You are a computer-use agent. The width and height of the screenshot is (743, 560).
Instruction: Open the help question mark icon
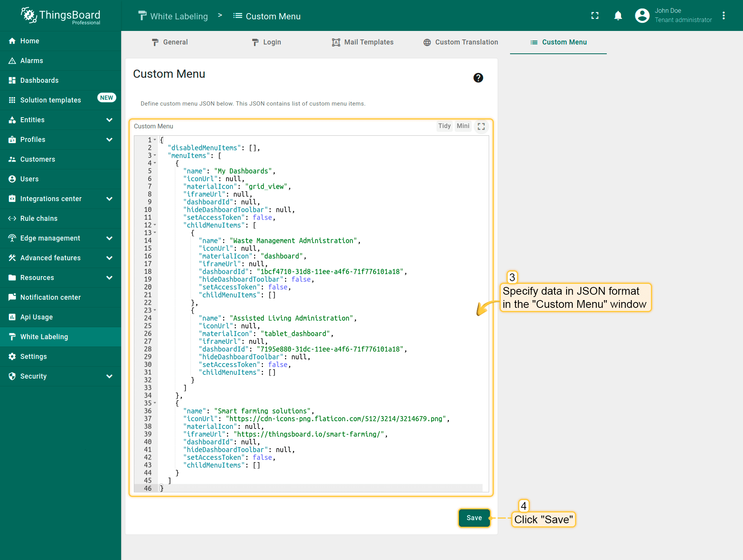[x=478, y=78]
